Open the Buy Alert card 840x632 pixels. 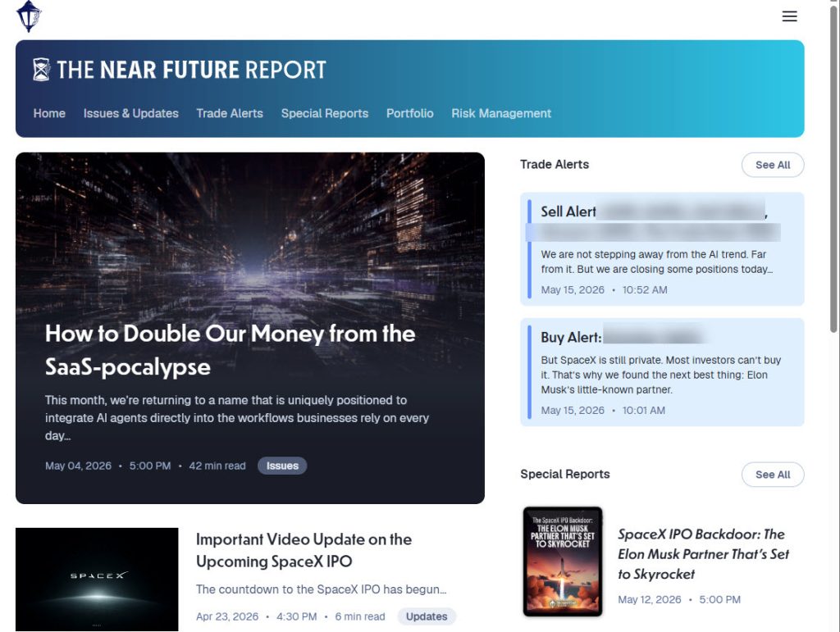tap(662, 372)
